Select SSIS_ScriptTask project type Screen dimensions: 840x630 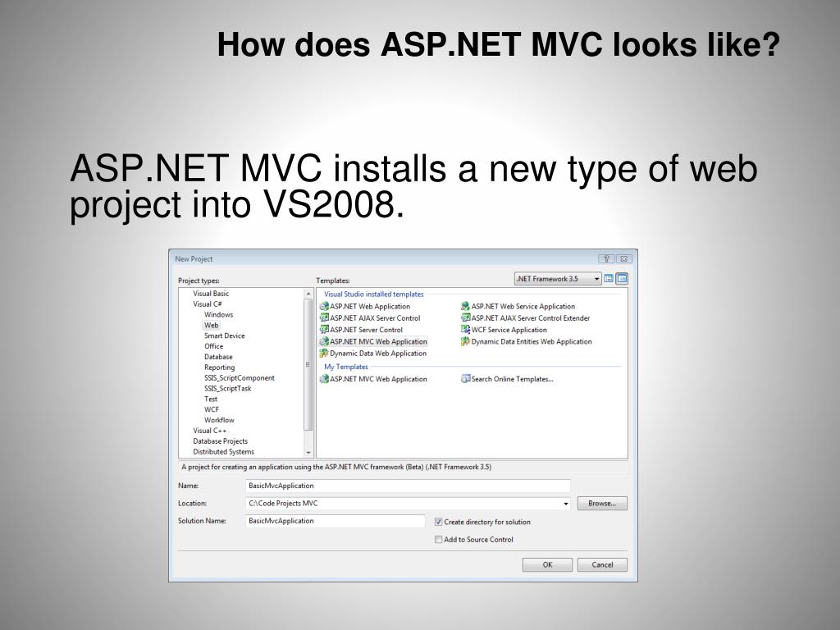(228, 388)
